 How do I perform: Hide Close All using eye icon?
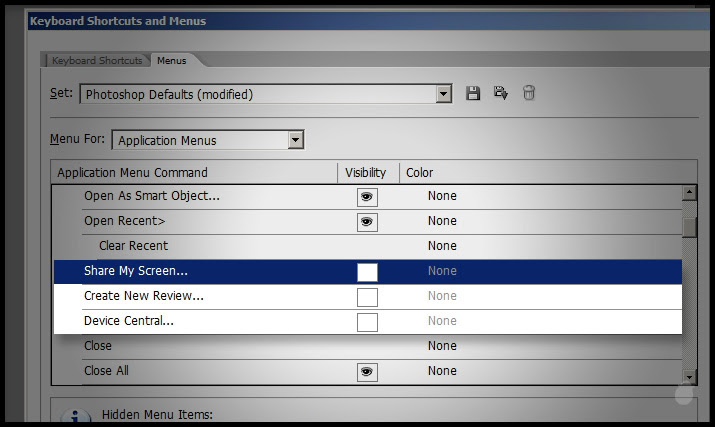coord(367,372)
